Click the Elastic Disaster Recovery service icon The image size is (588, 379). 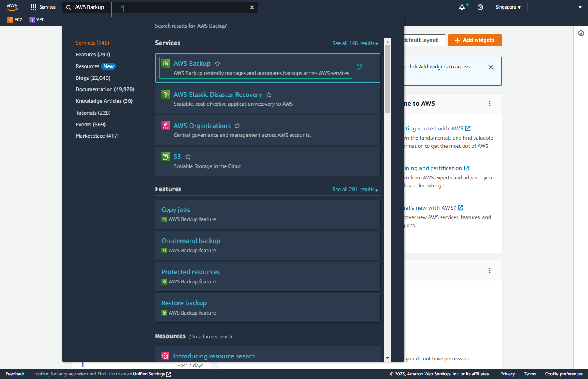[x=165, y=95]
